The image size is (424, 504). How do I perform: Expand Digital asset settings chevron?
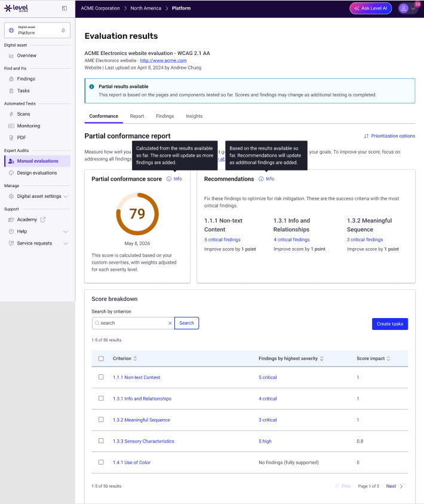tap(66, 196)
